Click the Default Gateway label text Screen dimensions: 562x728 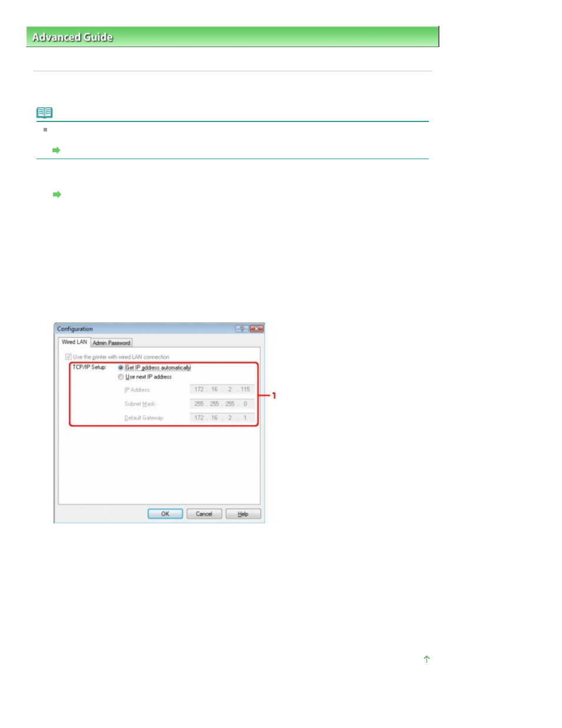point(144,418)
